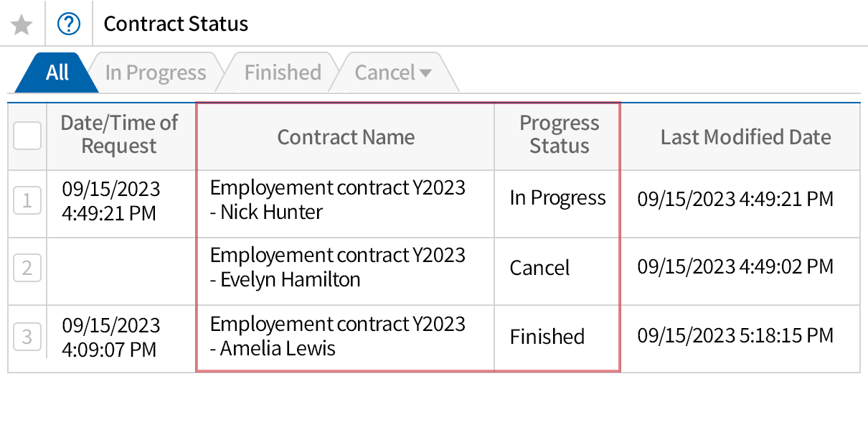Sort by the Contract Name column header
The image size is (868, 425).
click(x=346, y=136)
